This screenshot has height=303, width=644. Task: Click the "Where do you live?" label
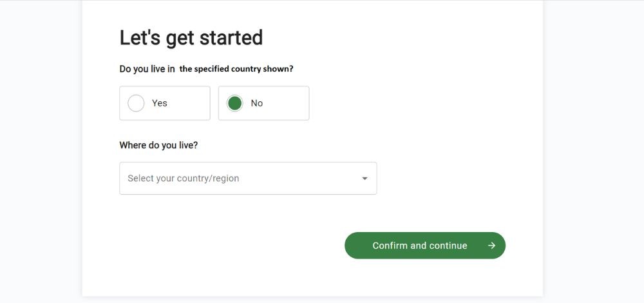pyautogui.click(x=158, y=145)
